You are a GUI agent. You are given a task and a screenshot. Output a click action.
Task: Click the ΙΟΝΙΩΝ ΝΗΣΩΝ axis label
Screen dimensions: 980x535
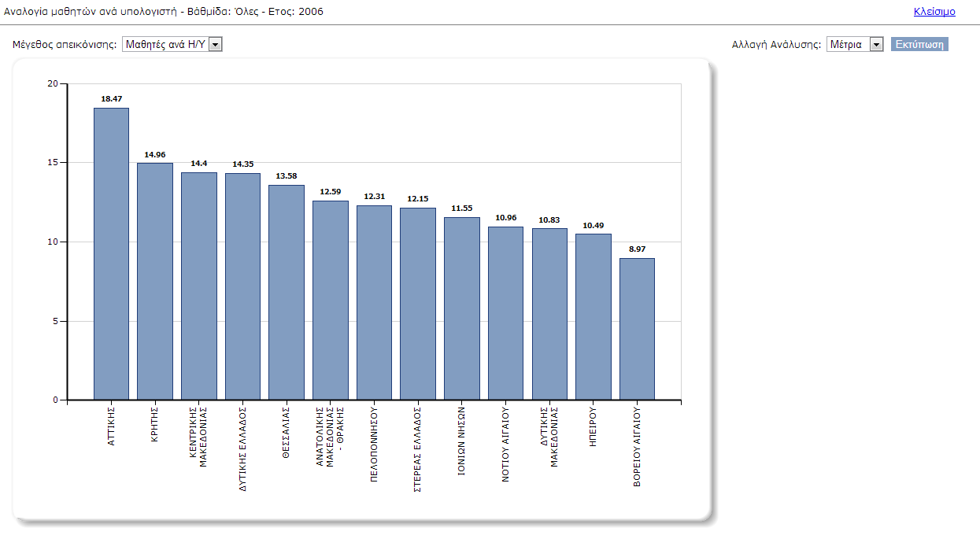pos(461,441)
